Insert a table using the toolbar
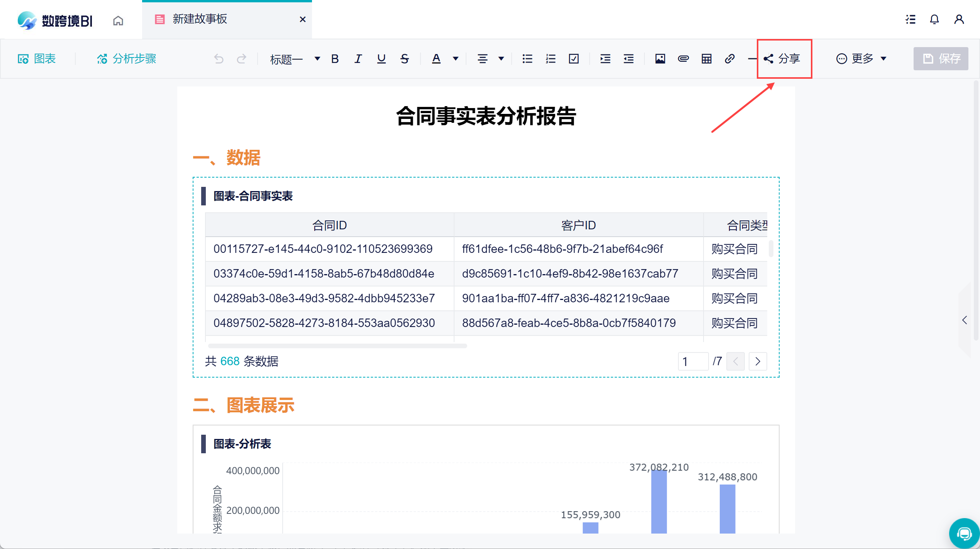Viewport: 980px width, 549px height. (706, 59)
